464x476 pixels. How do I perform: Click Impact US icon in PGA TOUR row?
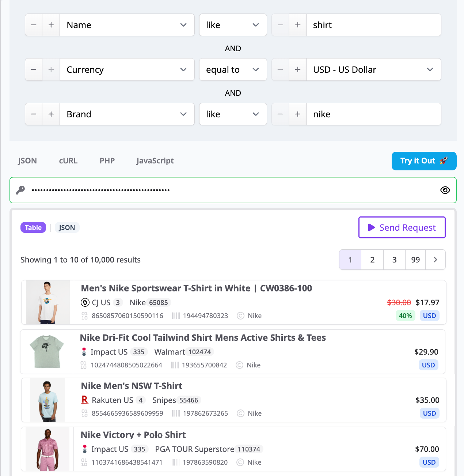click(85, 449)
